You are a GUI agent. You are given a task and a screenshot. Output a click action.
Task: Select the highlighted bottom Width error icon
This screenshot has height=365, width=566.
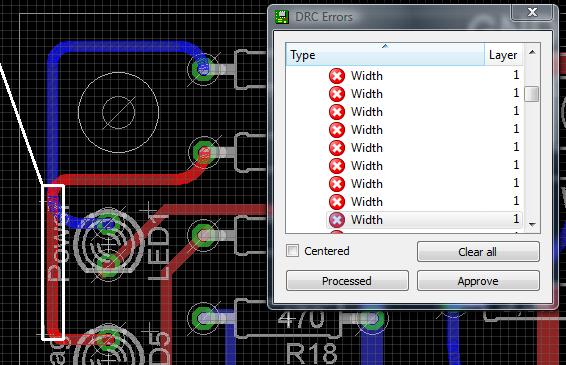pyautogui.click(x=337, y=220)
